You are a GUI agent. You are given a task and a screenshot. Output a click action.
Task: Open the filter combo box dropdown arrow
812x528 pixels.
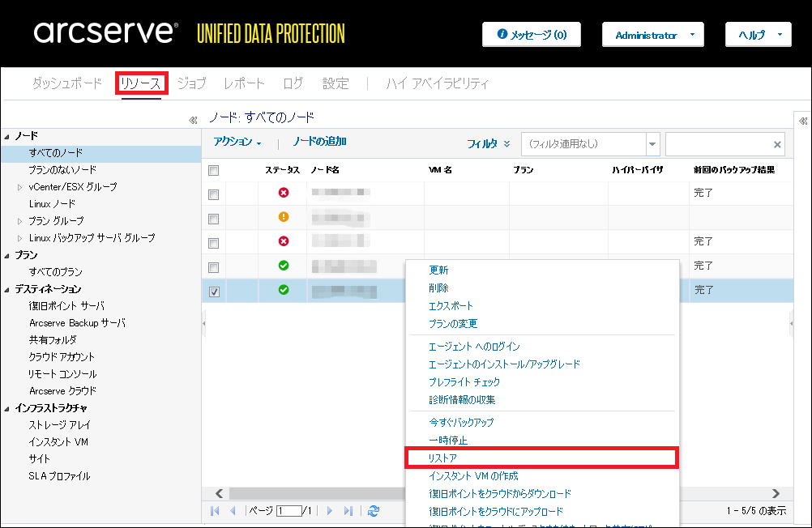click(x=652, y=144)
